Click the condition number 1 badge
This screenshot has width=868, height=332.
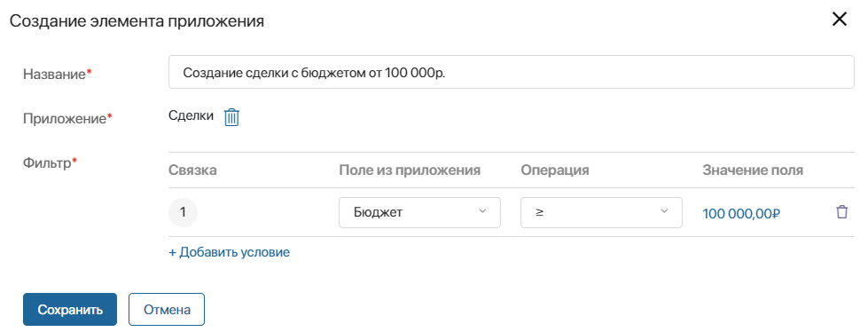tap(183, 212)
